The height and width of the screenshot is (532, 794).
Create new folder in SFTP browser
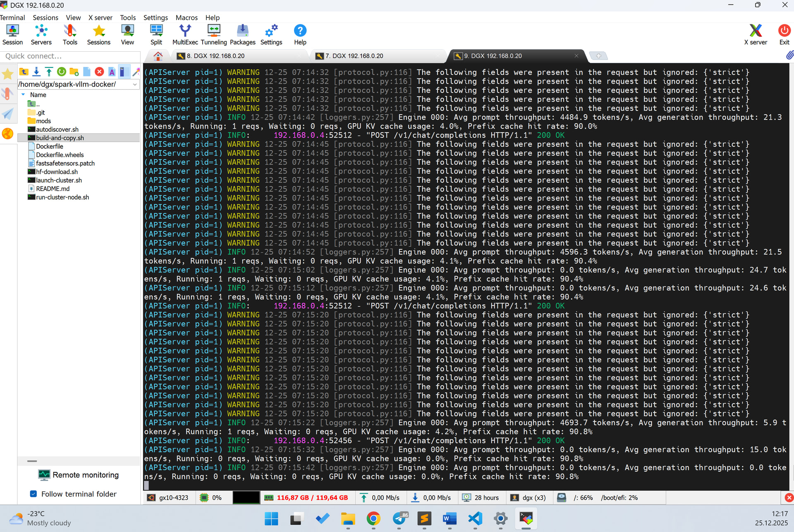[74, 72]
